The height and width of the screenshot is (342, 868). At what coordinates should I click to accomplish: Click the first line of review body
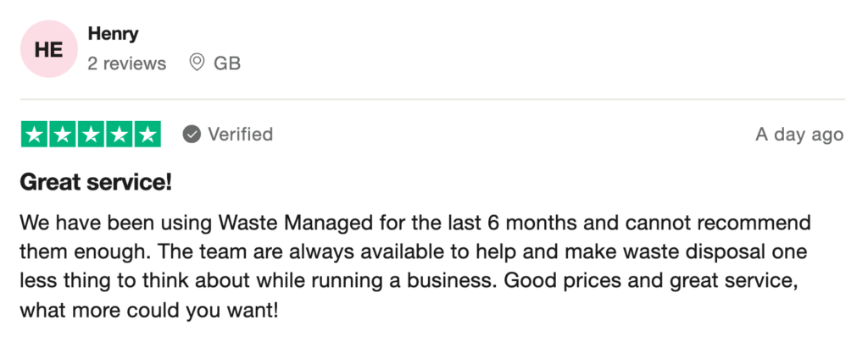(x=415, y=223)
